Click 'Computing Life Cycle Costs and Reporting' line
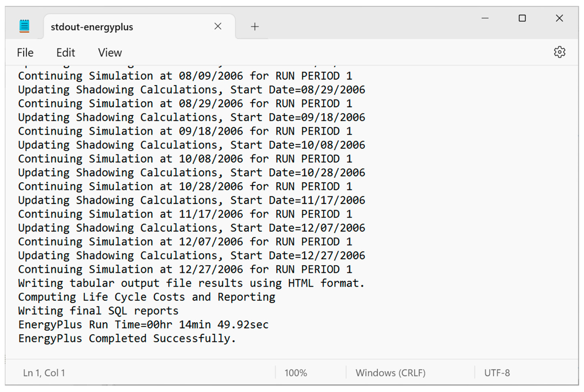Screen dimensions: 584x392 coord(147,297)
